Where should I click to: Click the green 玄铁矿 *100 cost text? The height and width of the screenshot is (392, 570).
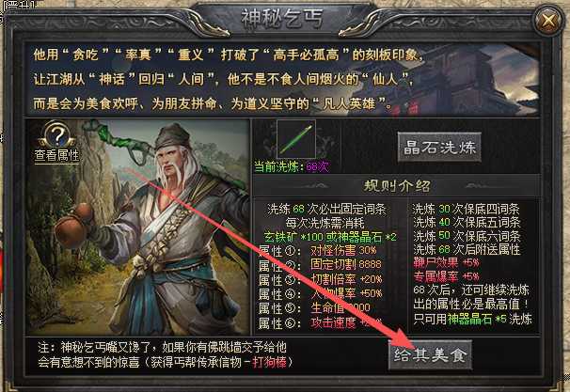point(293,237)
